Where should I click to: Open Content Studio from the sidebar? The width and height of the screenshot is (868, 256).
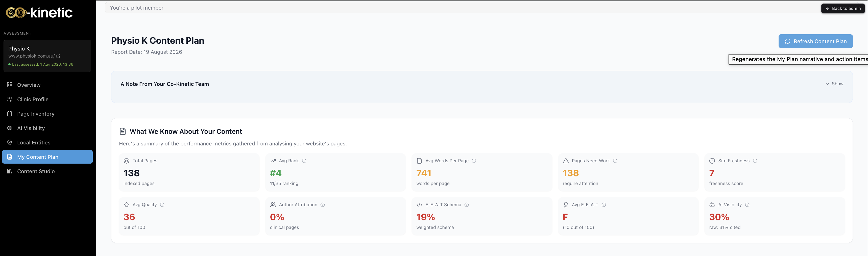click(47, 171)
